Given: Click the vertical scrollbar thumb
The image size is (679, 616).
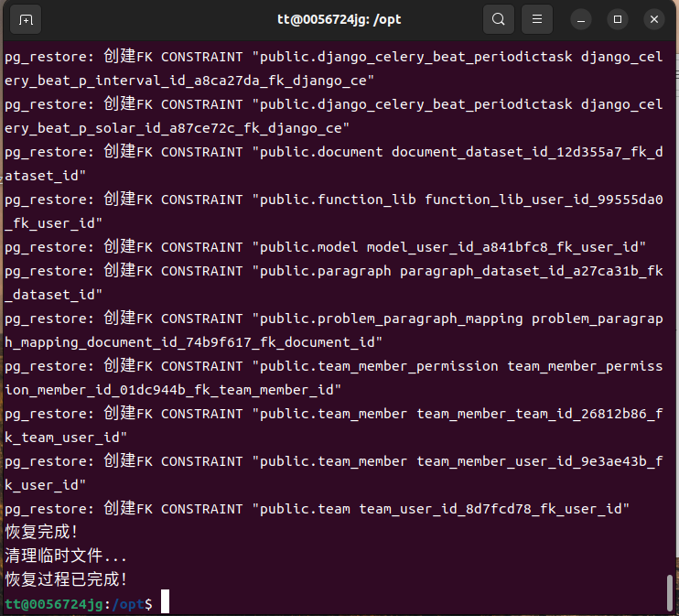Looking at the screenshot, I should [670, 591].
